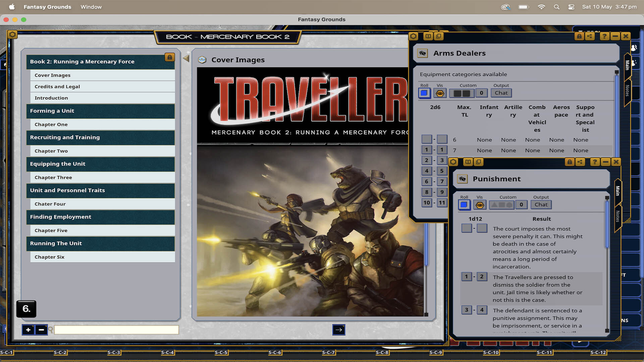Viewport: 644px width, 362px height.
Task: Set Punishment output to Chat
Action: tap(541, 204)
